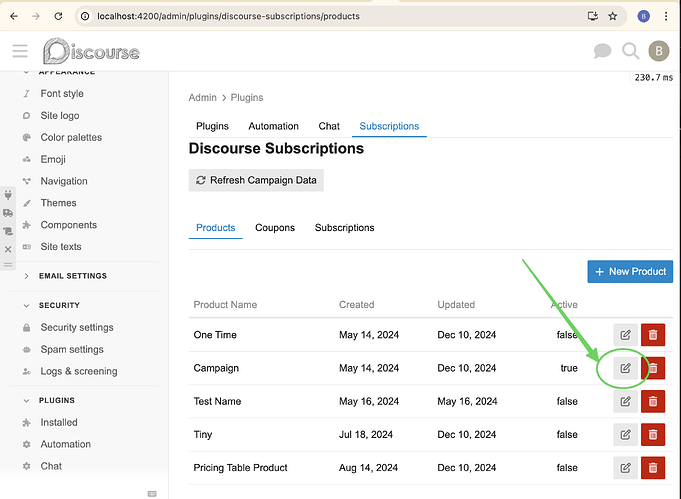This screenshot has height=499, width=681.
Task: Open the user avatar B menu
Action: click(x=658, y=51)
